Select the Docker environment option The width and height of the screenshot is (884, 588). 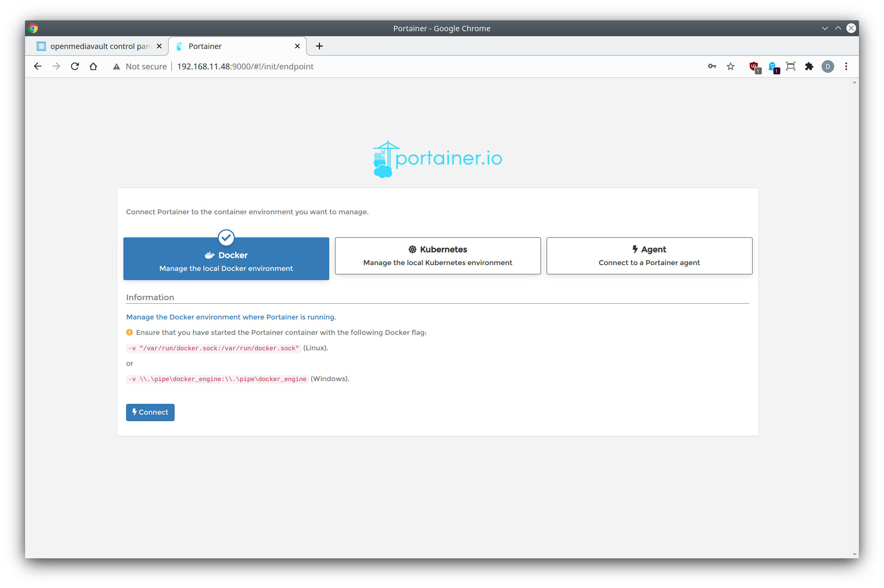226,259
